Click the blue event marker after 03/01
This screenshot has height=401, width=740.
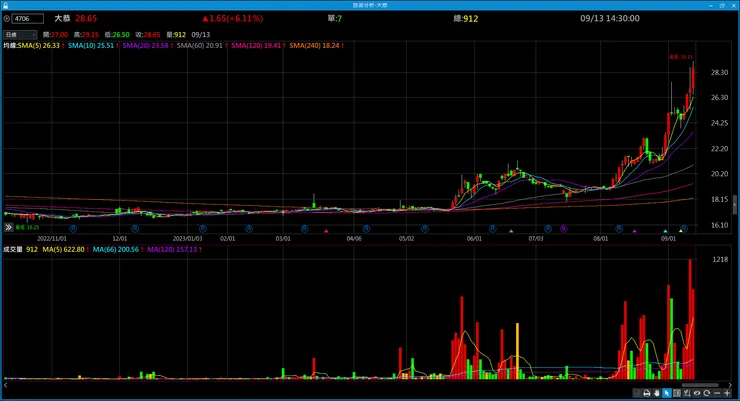[x=304, y=229]
